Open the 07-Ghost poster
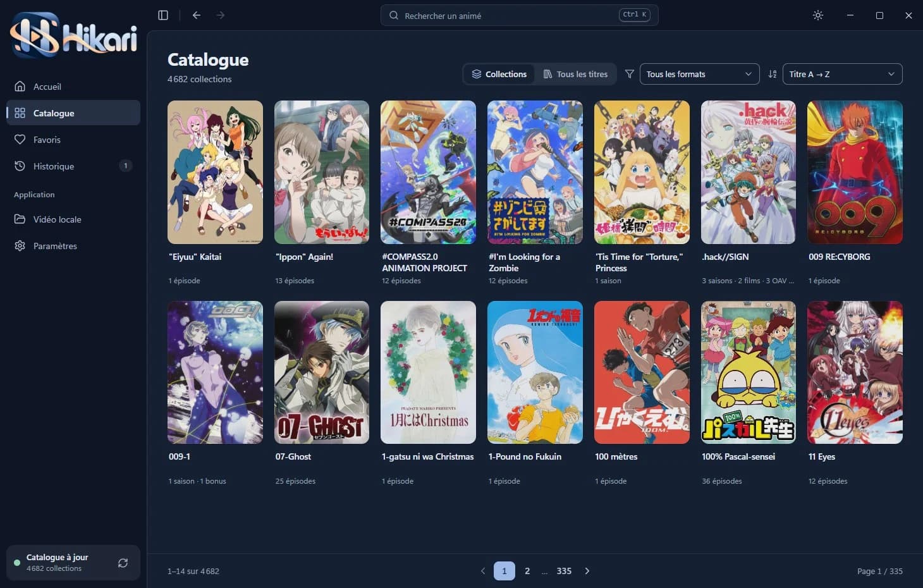 (322, 372)
